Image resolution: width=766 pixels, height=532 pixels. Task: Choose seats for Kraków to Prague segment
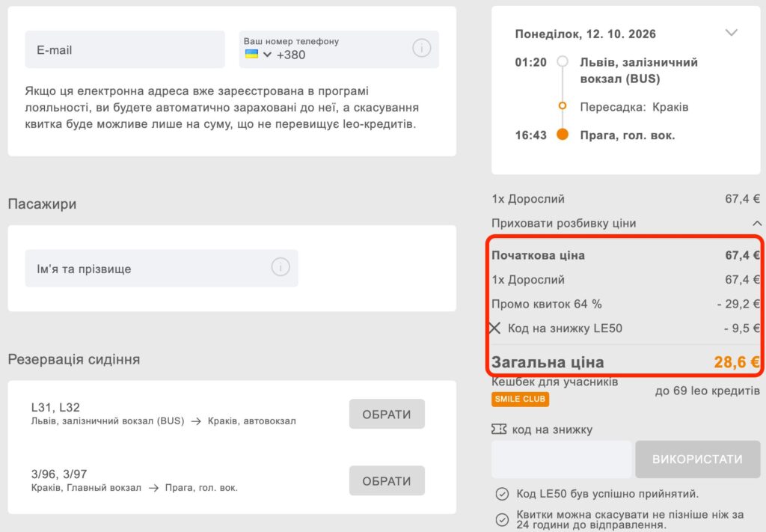(387, 480)
